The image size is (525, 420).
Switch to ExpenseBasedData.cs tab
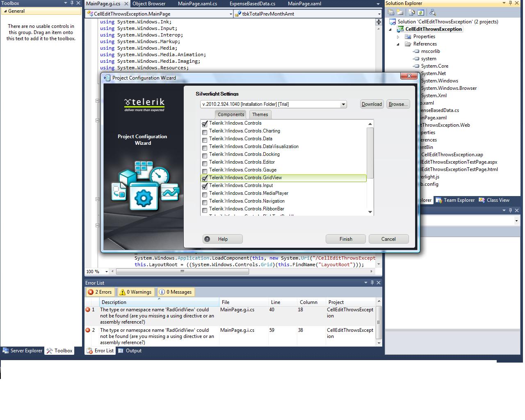pos(252,4)
